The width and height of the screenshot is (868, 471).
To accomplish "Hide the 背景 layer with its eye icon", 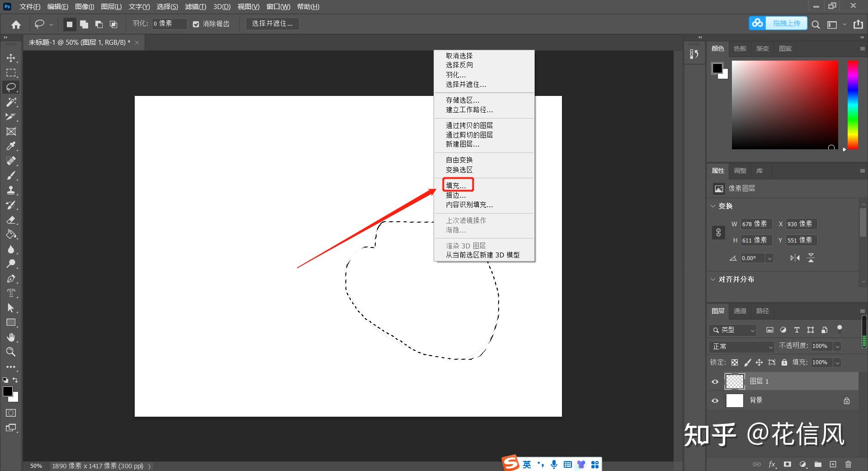I will click(x=715, y=401).
